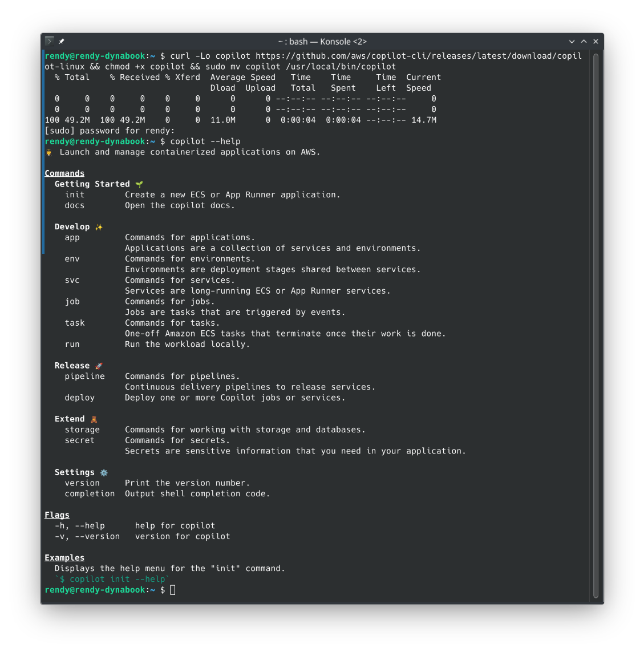Viewport: 644px width, 652px height.
Task: Click the 'env' command name
Action: pyautogui.click(x=72, y=258)
